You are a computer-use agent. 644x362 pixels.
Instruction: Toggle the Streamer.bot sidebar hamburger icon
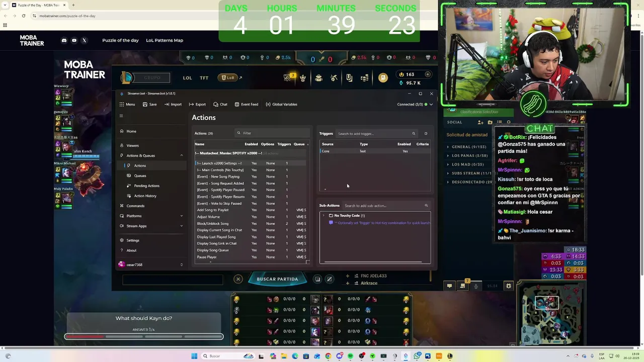pyautogui.click(x=121, y=116)
